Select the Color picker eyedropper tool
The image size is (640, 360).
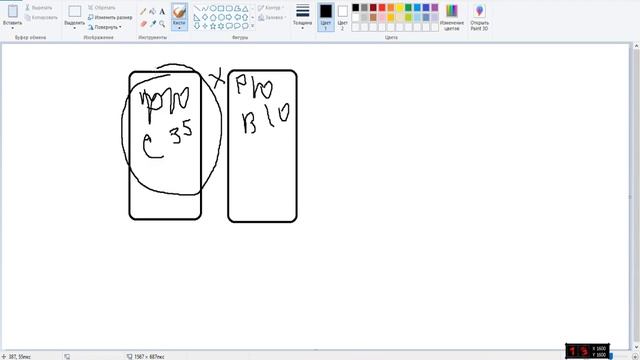point(153,24)
